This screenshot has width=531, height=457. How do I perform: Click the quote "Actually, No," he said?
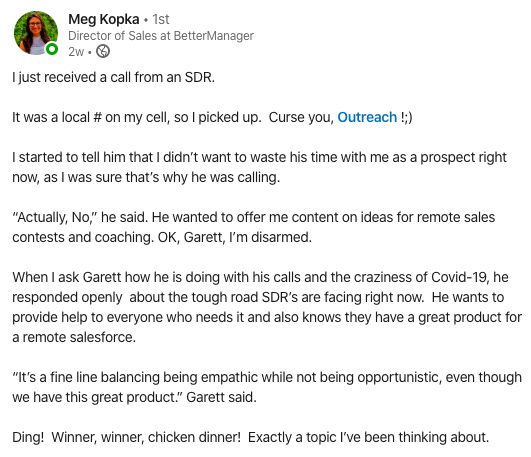80,217
